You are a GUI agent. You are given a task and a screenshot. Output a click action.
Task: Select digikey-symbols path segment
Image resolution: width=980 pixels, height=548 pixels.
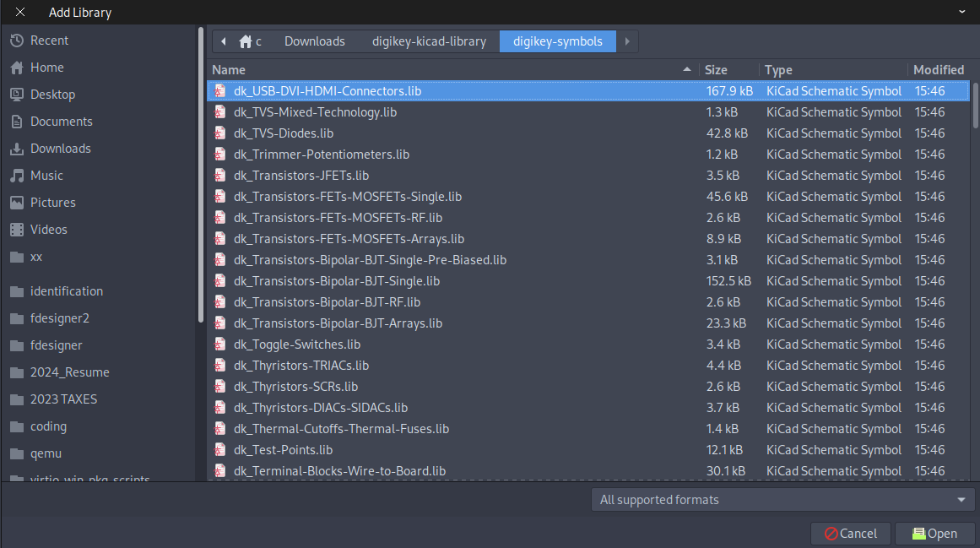tap(557, 41)
